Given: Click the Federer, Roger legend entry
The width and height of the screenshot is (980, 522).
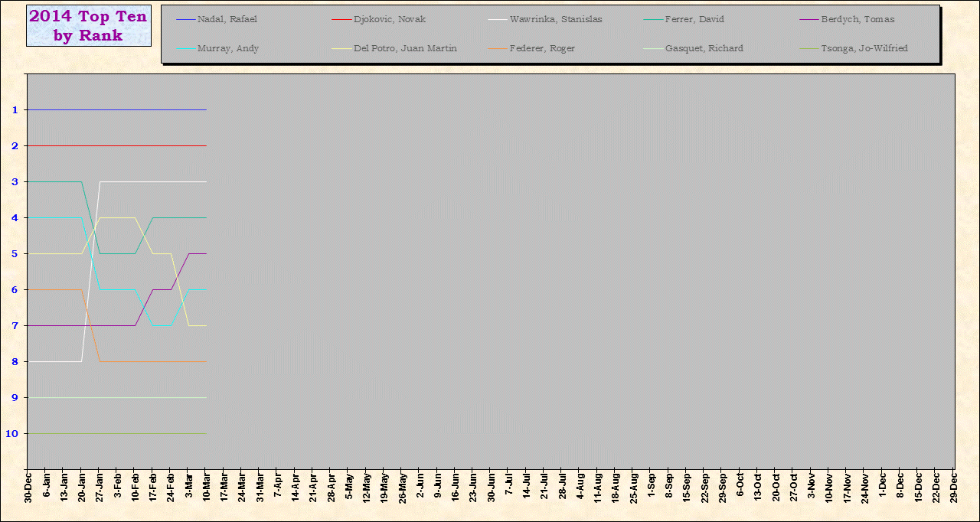Looking at the screenshot, I should click(x=542, y=48).
